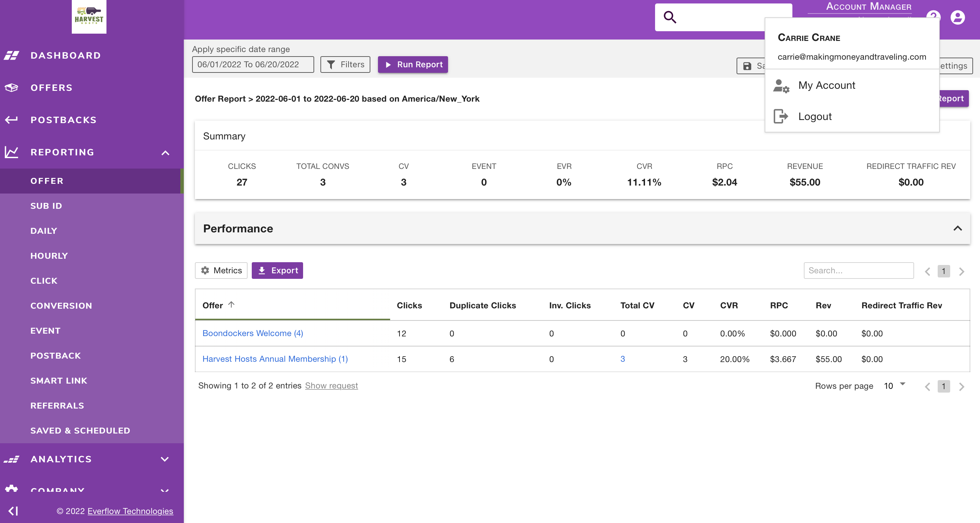Open the Daily report
Viewport: 980px width, 523px height.
point(92,231)
